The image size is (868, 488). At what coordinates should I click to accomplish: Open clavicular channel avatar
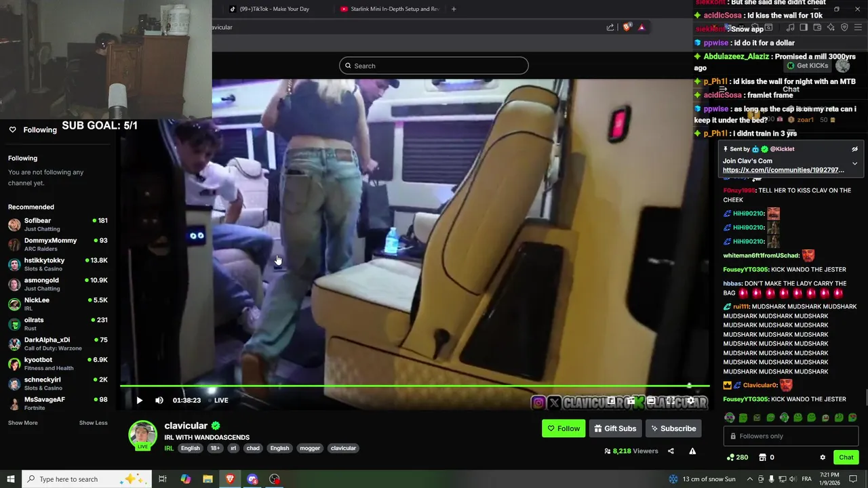coord(142,435)
